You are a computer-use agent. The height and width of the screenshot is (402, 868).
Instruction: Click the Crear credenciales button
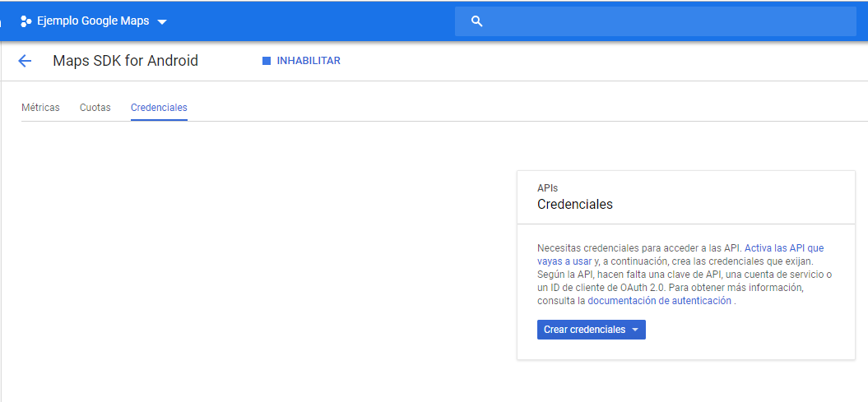click(x=584, y=330)
